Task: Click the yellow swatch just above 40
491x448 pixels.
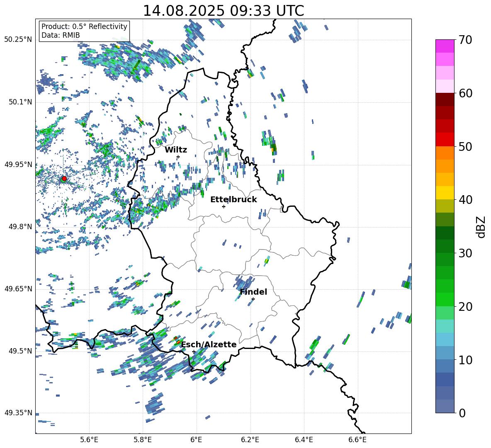Action: tap(445, 193)
